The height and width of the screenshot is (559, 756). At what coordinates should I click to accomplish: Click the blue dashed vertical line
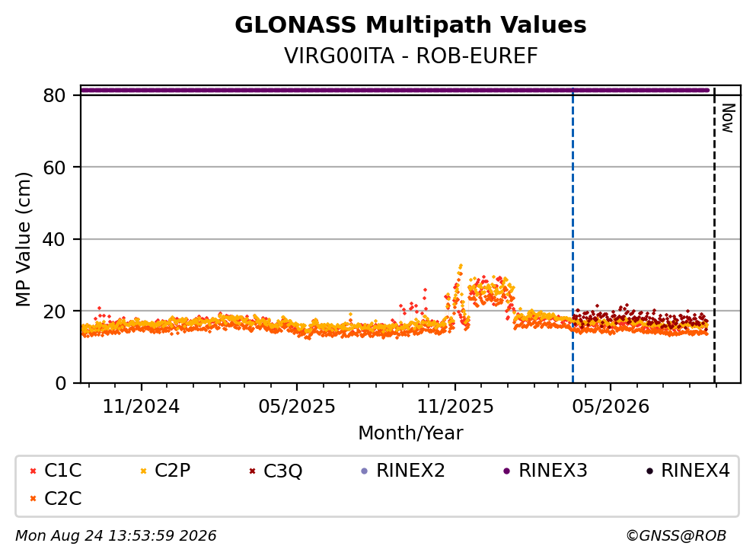(573, 235)
